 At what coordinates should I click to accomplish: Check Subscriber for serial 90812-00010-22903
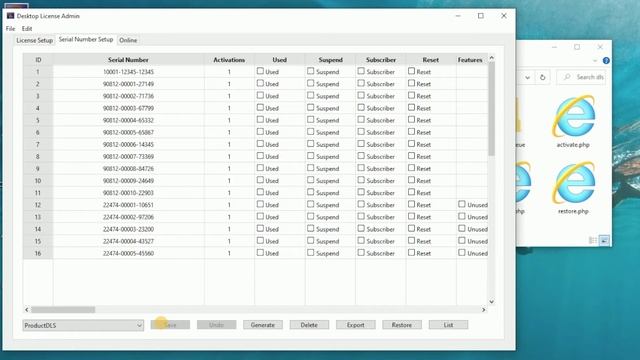coord(361,192)
